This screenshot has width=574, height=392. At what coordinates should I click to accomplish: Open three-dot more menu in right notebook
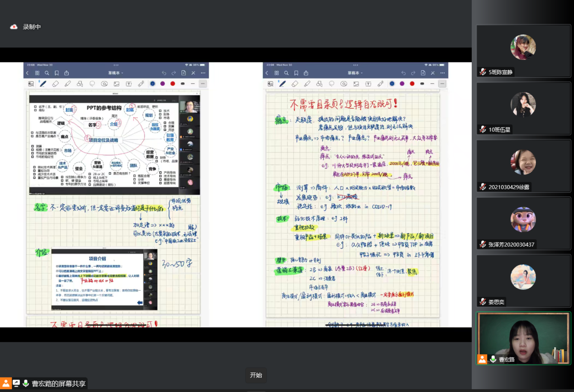click(442, 73)
